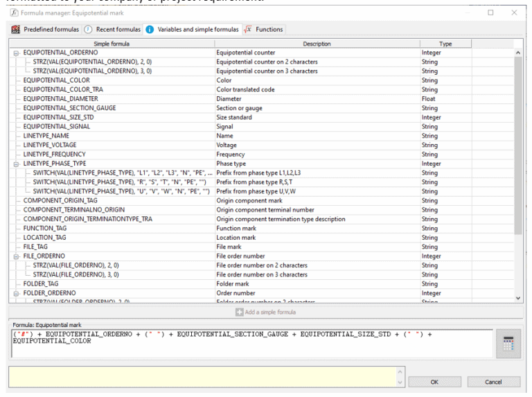Image resolution: width=532 pixels, height=397 pixels.
Task: Maximize the Formula manager window
Action: [x=490, y=12]
